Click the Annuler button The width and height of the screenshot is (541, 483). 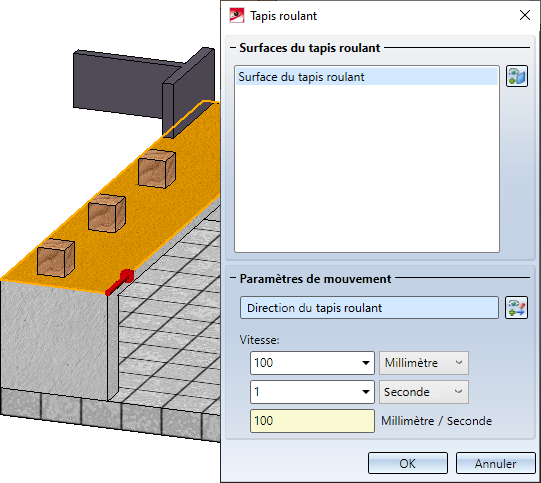coord(495,463)
